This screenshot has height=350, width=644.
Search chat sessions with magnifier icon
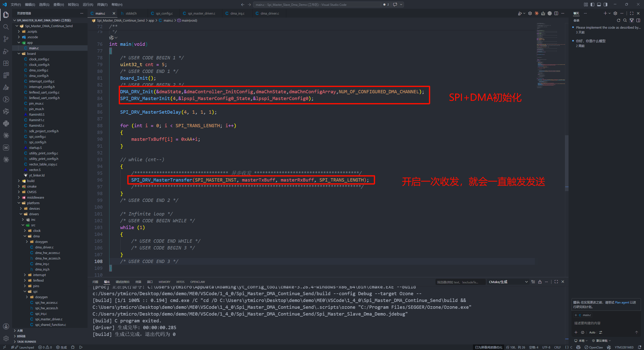[625, 20]
